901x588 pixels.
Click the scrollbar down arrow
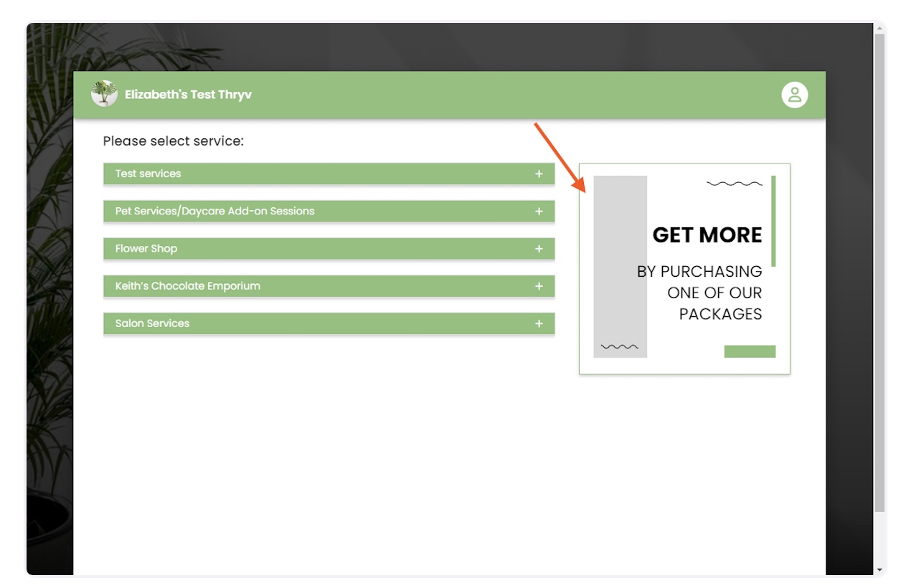879,570
